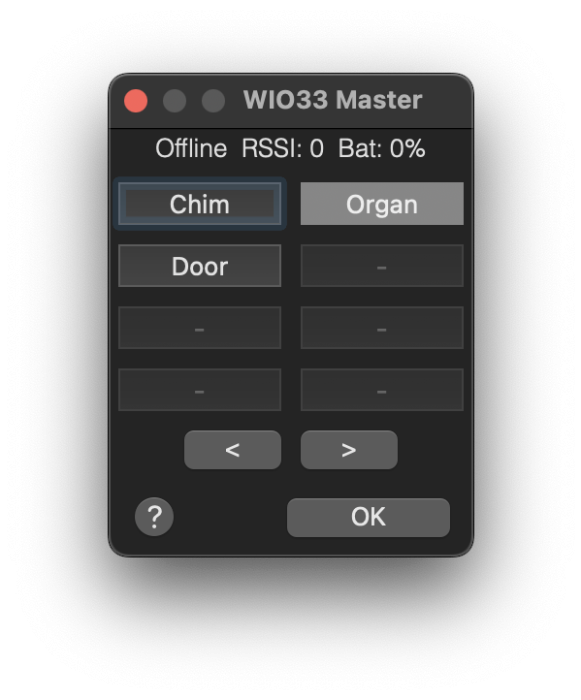This screenshot has height=700, width=581.
Task: Click the RSSI: 0 signal readout
Action: [x=282, y=148]
